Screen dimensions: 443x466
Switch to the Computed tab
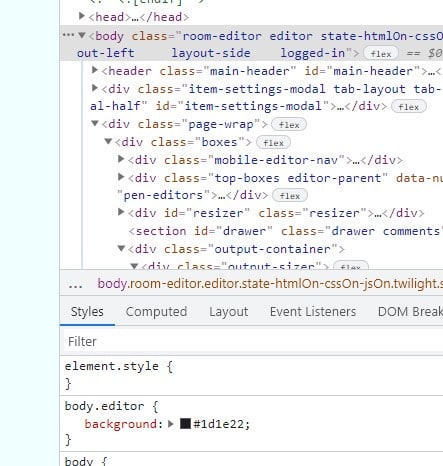point(156,312)
